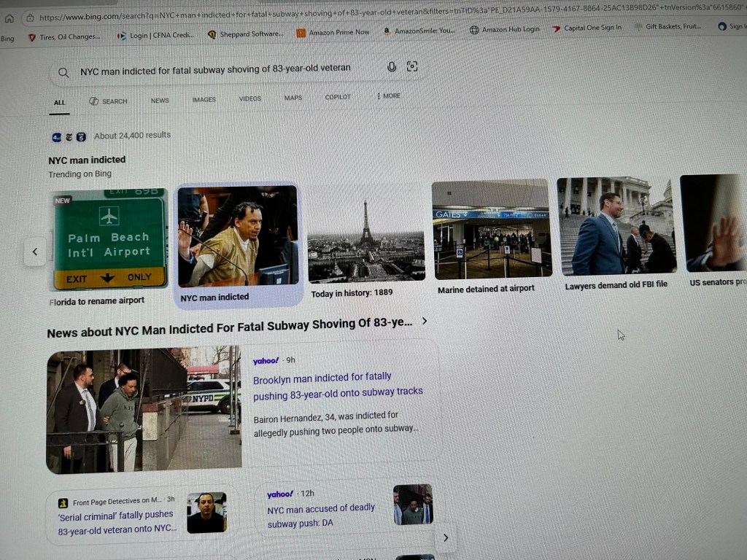Click into the Bing search query field

(219, 69)
